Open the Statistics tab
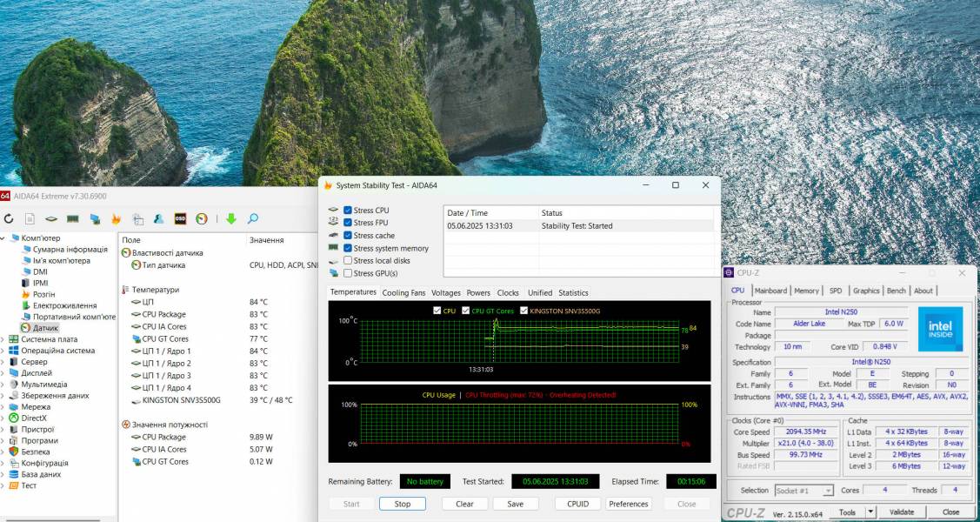The width and height of the screenshot is (980, 522). coord(573,292)
